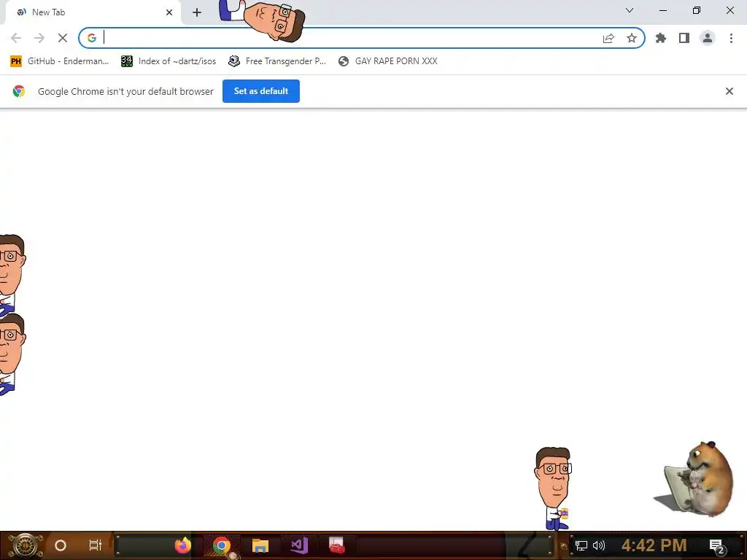
Task: Click the network tray icon
Action: pyautogui.click(x=581, y=545)
